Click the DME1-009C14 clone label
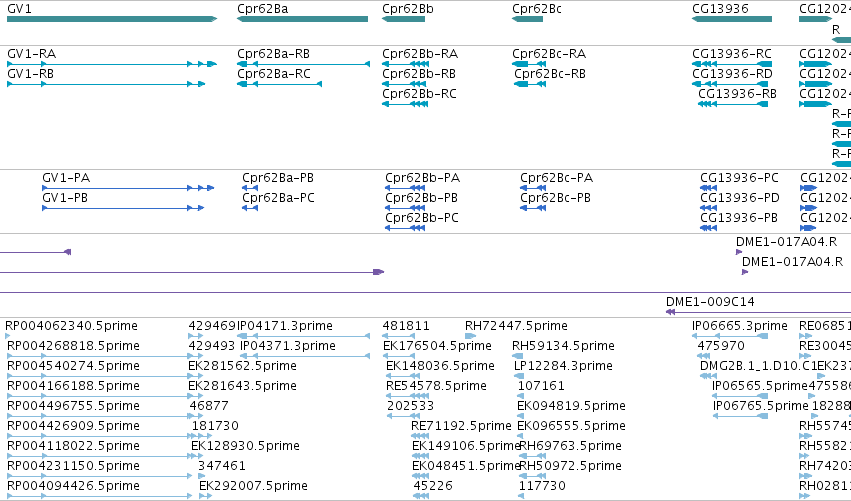Screen dimensions: 851x501 [710, 302]
